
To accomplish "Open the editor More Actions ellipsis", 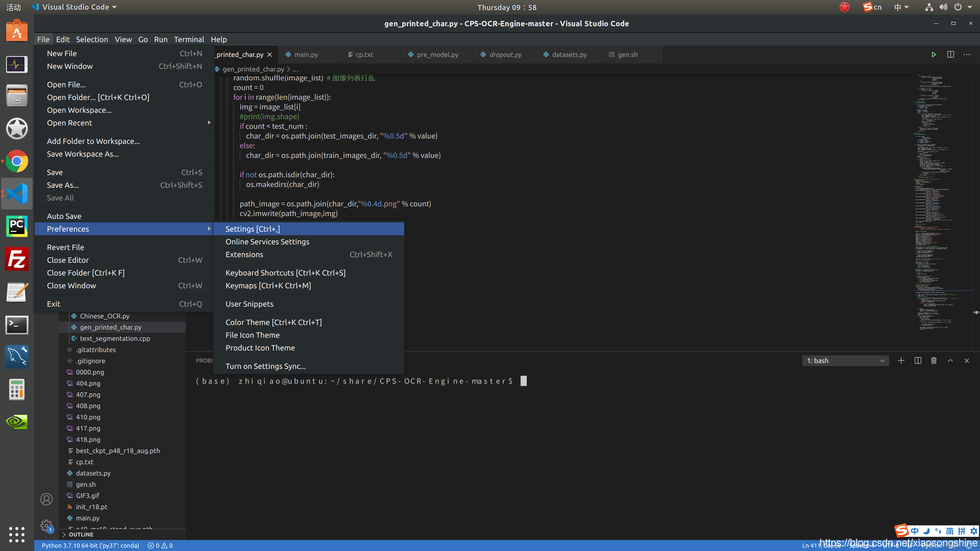I will click(967, 54).
